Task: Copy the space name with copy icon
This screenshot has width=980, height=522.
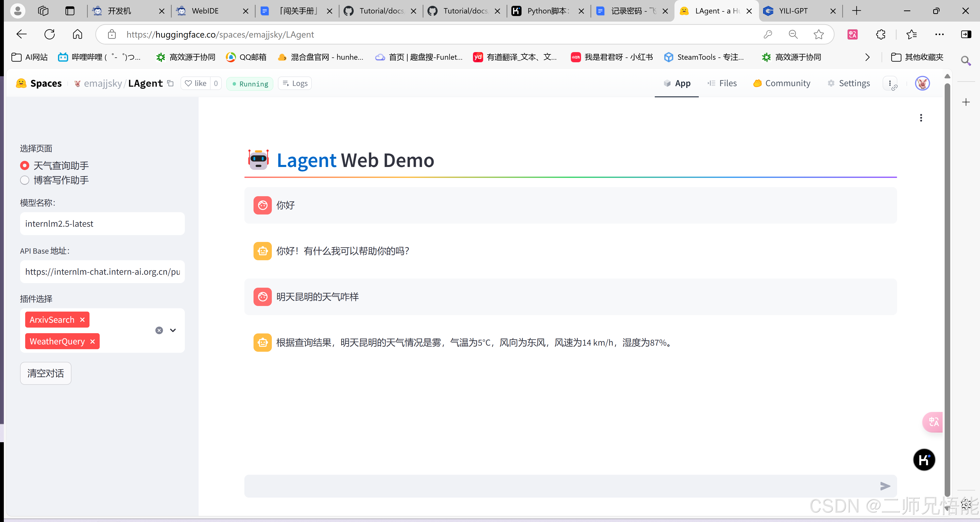Action: [x=170, y=83]
